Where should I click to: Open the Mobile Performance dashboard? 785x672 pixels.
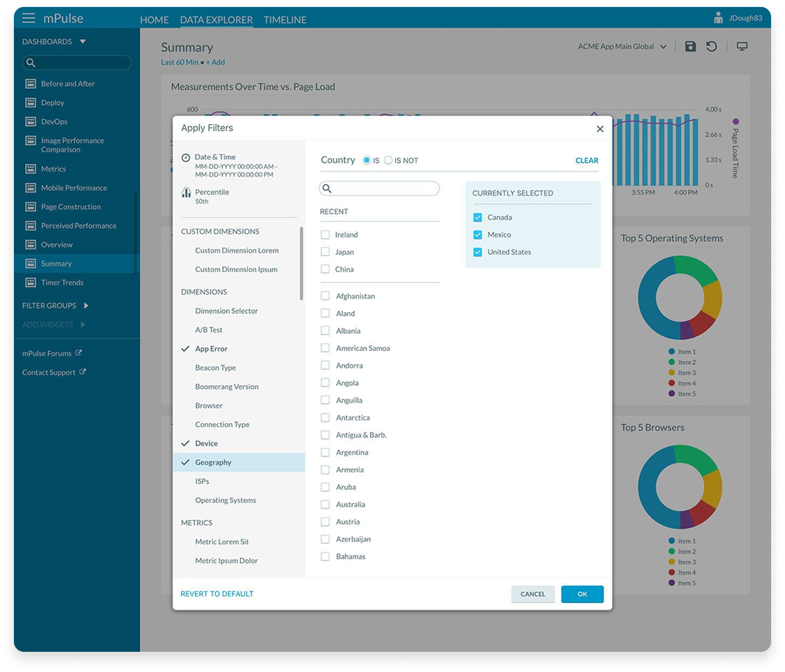pyautogui.click(x=74, y=187)
